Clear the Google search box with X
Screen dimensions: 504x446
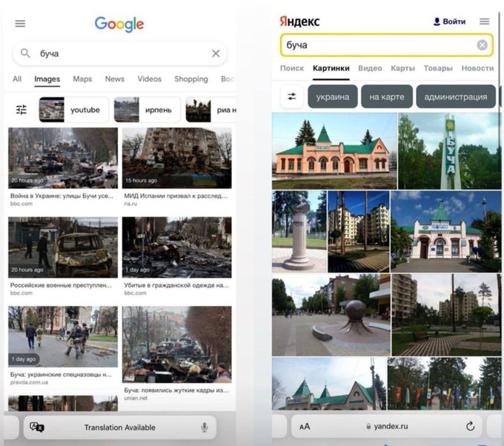[x=216, y=53]
